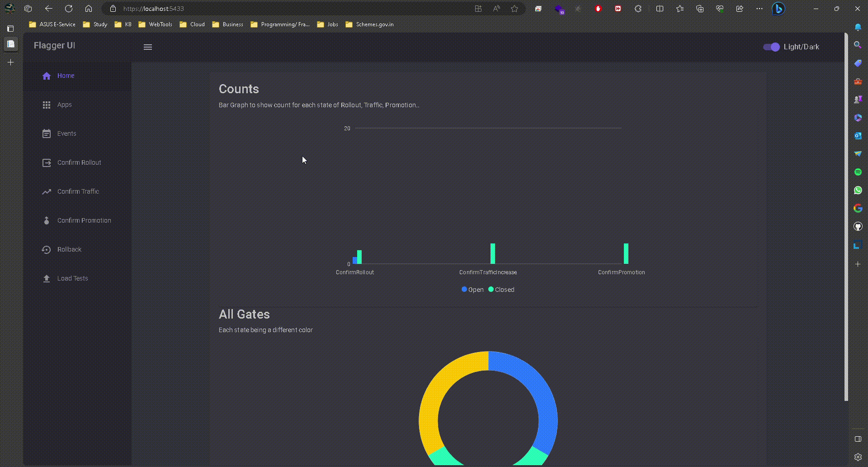Open Events via the calendar icon
Viewport: 868px width, 467px height.
47,133
